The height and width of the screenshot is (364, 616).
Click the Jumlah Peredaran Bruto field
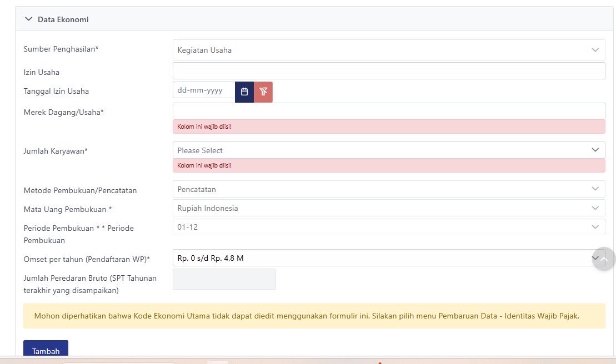point(224,279)
